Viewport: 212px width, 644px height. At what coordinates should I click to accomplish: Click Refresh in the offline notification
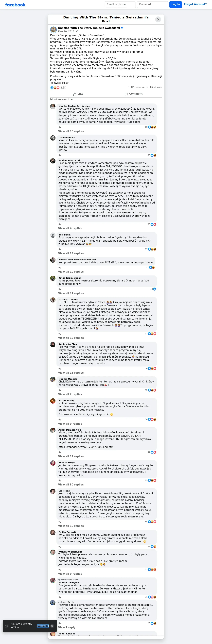(x=43, y=626)
